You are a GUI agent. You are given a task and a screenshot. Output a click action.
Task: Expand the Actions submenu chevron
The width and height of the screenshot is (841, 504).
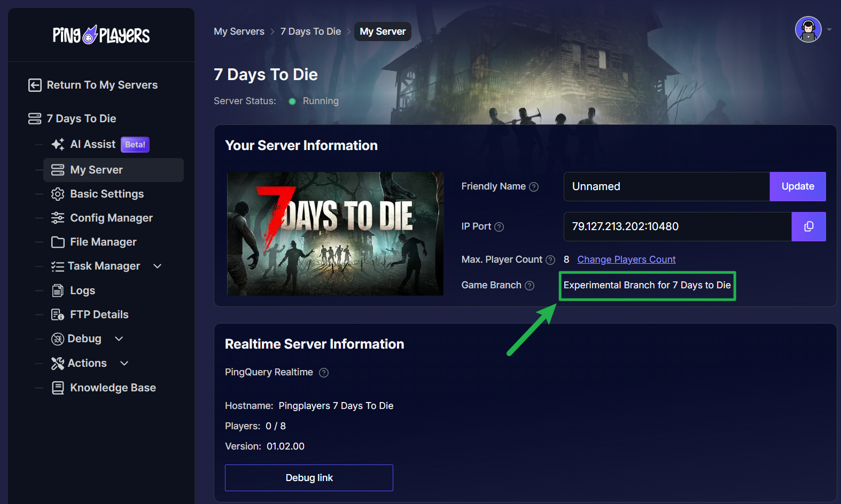(124, 363)
